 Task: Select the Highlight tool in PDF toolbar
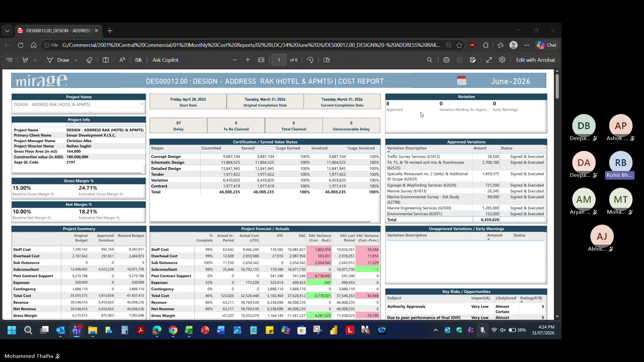(x=25, y=60)
